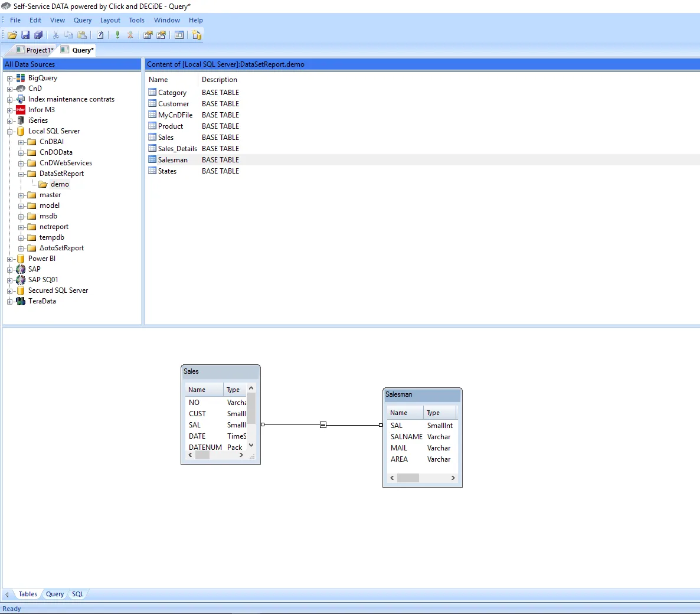The height and width of the screenshot is (614, 700).
Task: Click the Save All toolbar icon
Action: [x=38, y=35]
